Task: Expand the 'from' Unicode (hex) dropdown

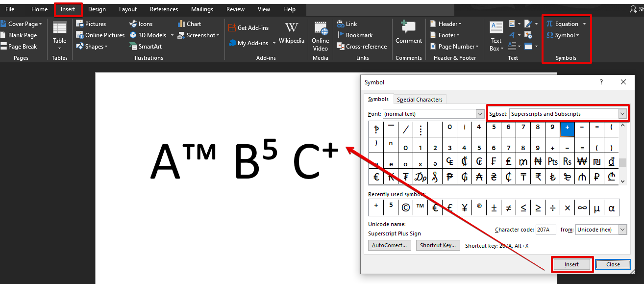Action: (622, 230)
